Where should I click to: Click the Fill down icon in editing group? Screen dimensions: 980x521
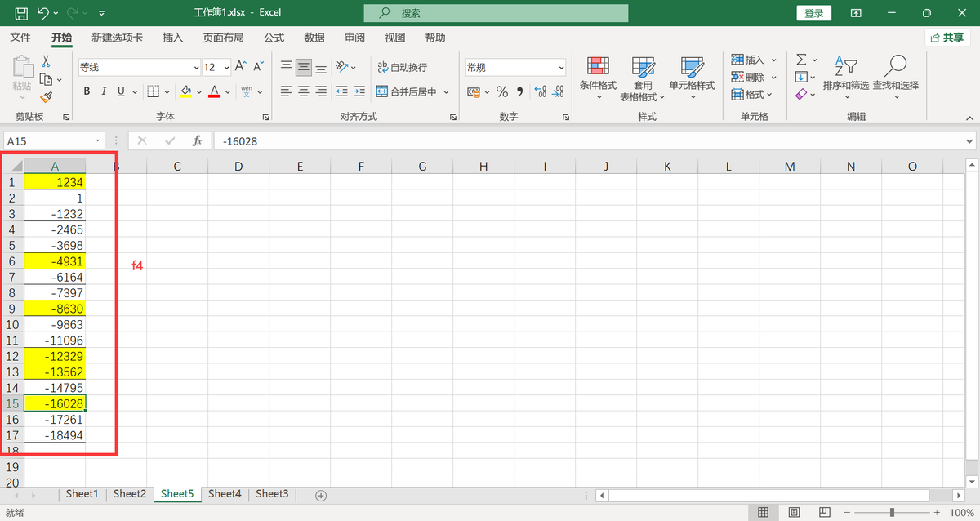click(801, 77)
